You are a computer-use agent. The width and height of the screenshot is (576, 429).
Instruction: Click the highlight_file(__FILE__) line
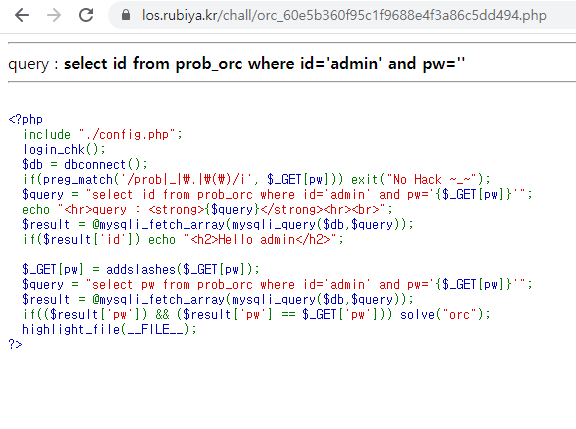109,329
